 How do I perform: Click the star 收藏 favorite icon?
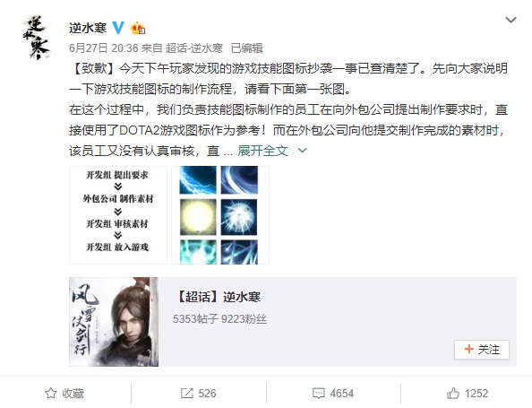click(51, 393)
